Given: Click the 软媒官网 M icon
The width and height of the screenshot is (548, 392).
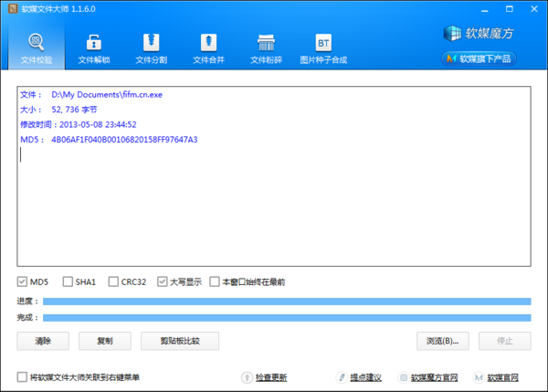Looking at the screenshot, I should [479, 377].
